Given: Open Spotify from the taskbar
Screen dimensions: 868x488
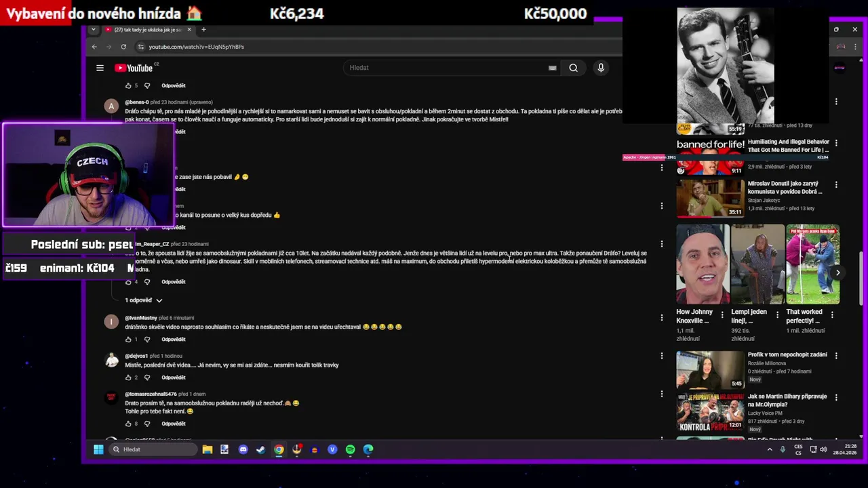Looking at the screenshot, I should pyautogui.click(x=350, y=449).
